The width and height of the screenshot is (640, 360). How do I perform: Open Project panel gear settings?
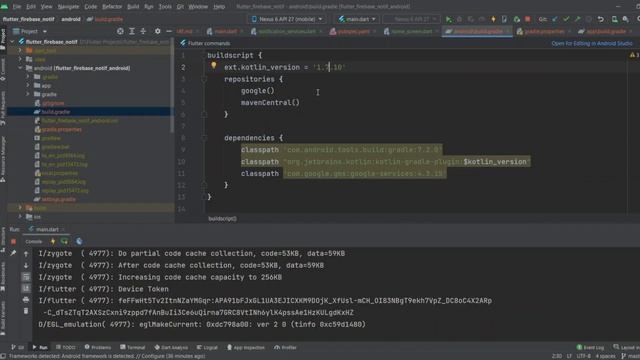(x=158, y=31)
